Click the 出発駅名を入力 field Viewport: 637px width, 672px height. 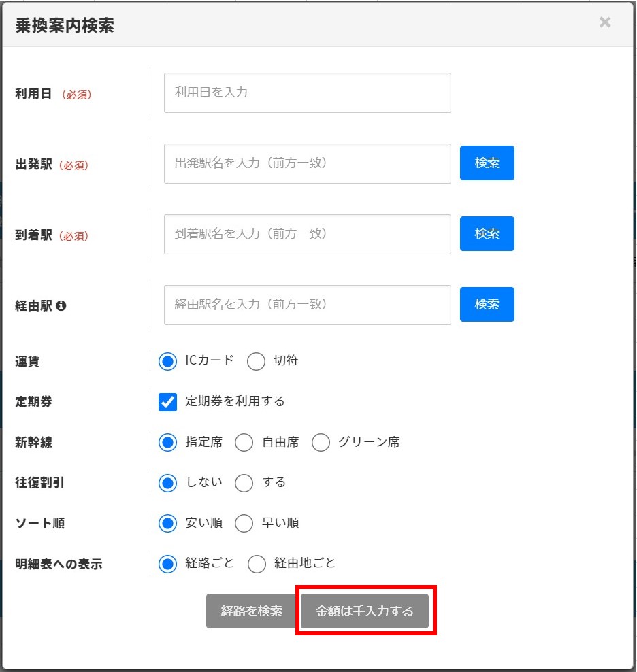(307, 163)
